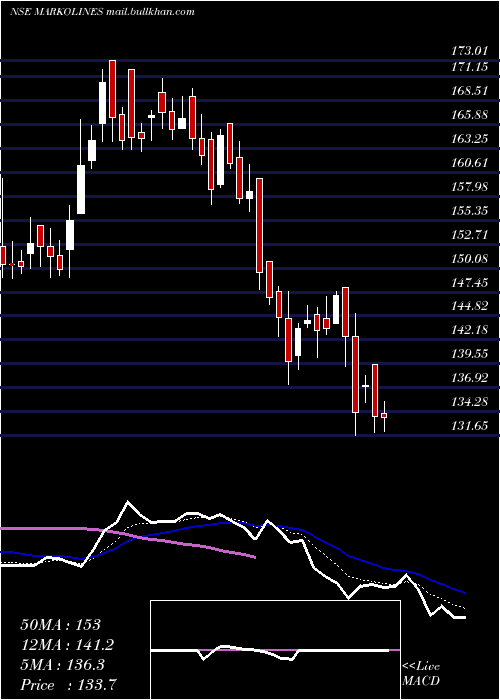Click the 142.18 price axis label
The height and width of the screenshot is (700, 500).
coord(469,330)
